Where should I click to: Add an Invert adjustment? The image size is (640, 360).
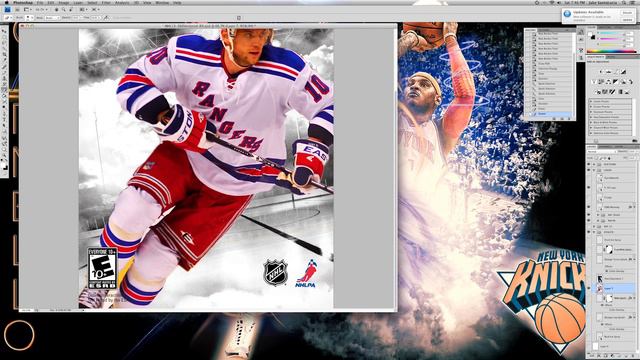598,92
